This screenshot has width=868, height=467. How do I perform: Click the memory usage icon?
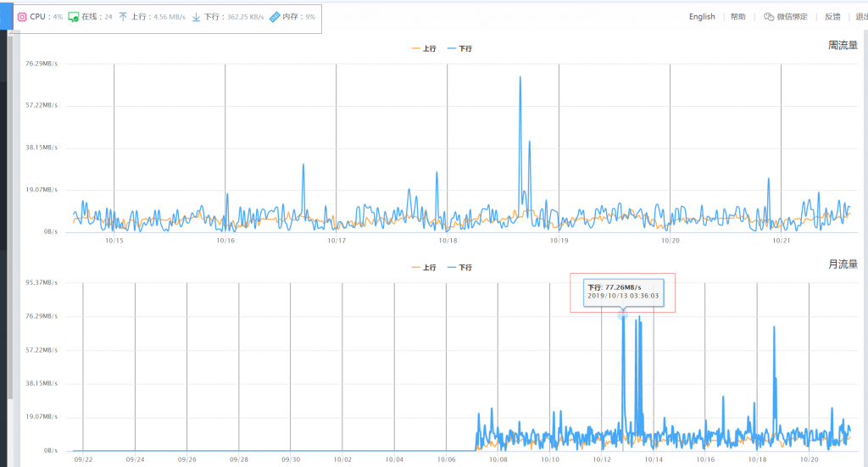pyautogui.click(x=274, y=17)
